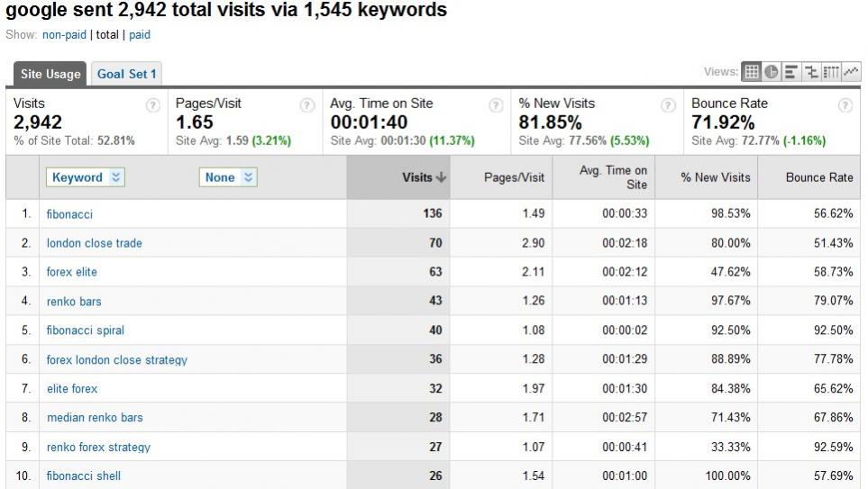The height and width of the screenshot is (489, 868).
Task: Open the Site Usage tab
Action: click(50, 74)
